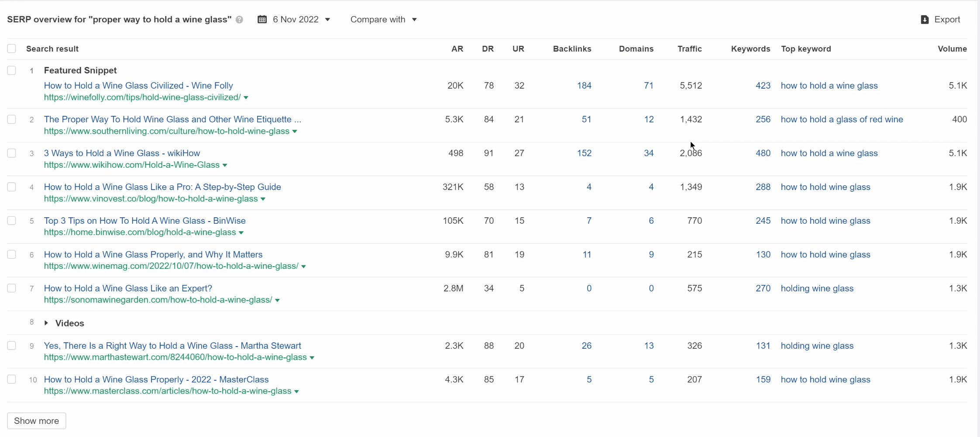The image size is (980, 437).
Task: Open Wine Folly's 423 keywords count
Action: 763,86
